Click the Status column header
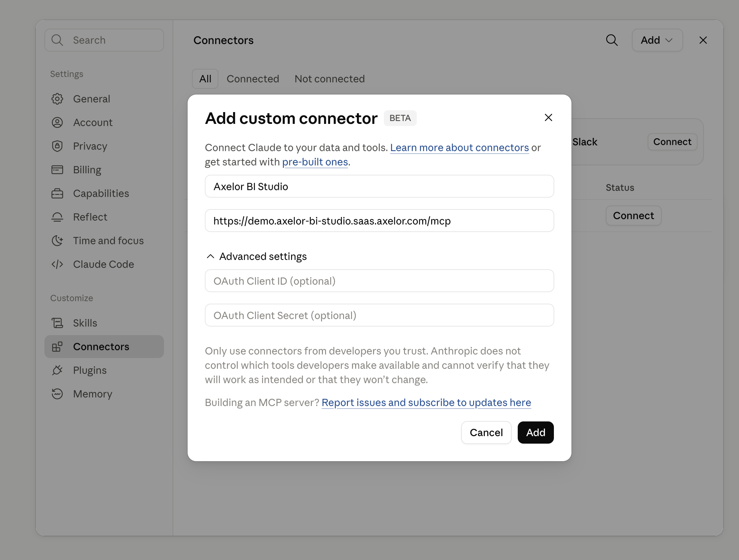Viewport: 739px width, 560px height. pyautogui.click(x=620, y=188)
